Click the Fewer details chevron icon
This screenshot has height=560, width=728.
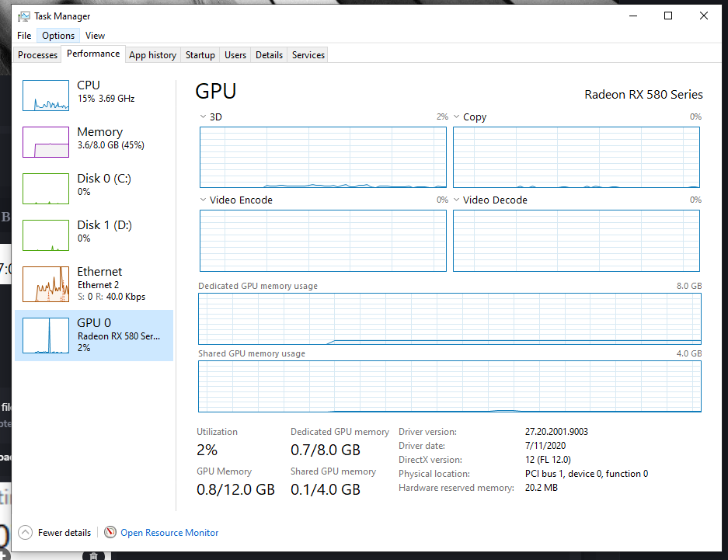click(26, 533)
